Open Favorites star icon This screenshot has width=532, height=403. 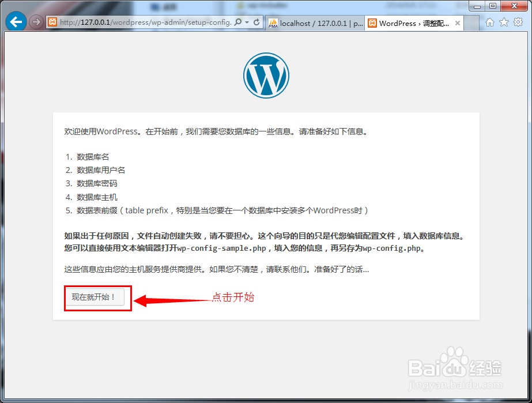[504, 22]
